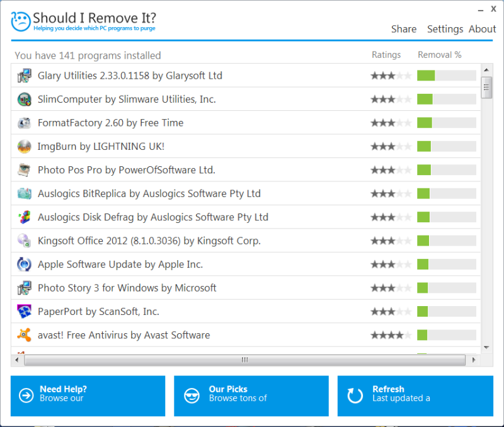This screenshot has height=427, width=504.
Task: Click the vertical scrollbar thumb
Action: pyautogui.click(x=486, y=88)
